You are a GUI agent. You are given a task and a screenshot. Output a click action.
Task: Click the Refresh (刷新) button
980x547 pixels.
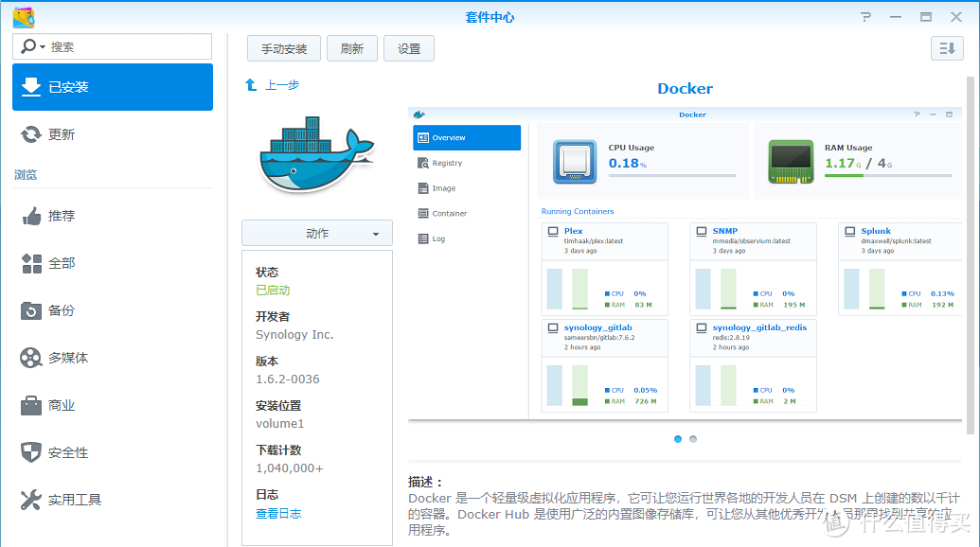click(352, 48)
